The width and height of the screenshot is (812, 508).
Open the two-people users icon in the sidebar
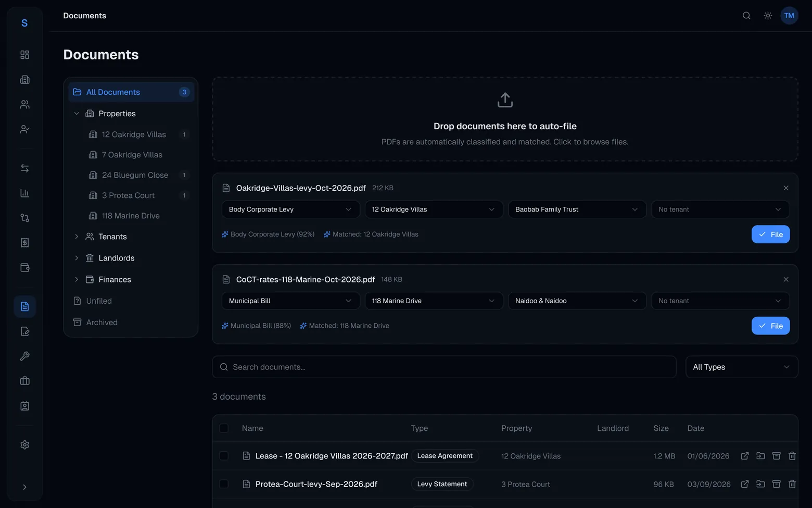pyautogui.click(x=24, y=104)
